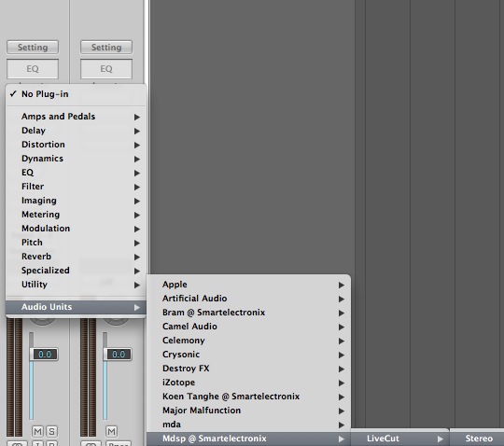Pick the Stereo option for LiveCut
This screenshot has height=446, width=504.
click(477, 439)
